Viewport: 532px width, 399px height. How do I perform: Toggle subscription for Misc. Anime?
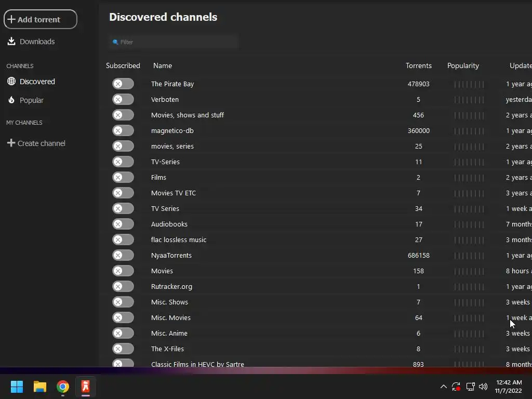coord(123,334)
